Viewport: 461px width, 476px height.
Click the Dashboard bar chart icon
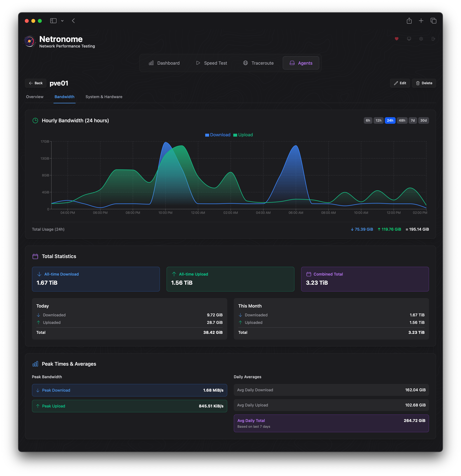[x=151, y=63]
